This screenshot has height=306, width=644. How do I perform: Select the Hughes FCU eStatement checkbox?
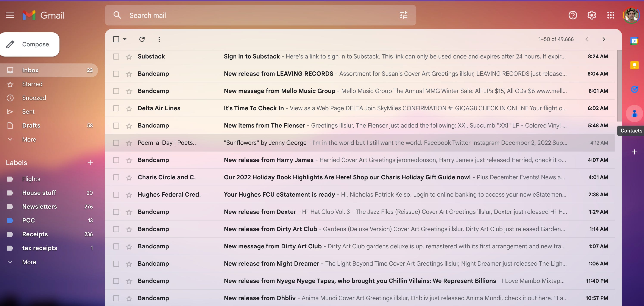[x=116, y=195]
